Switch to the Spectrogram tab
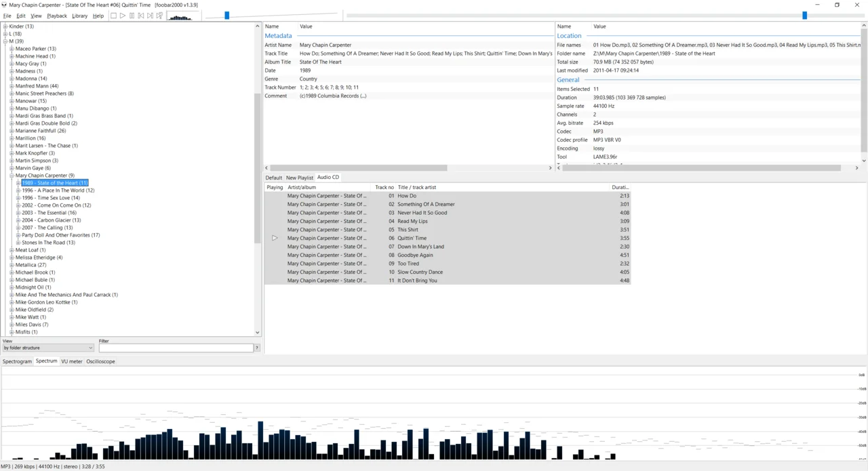 coord(17,361)
